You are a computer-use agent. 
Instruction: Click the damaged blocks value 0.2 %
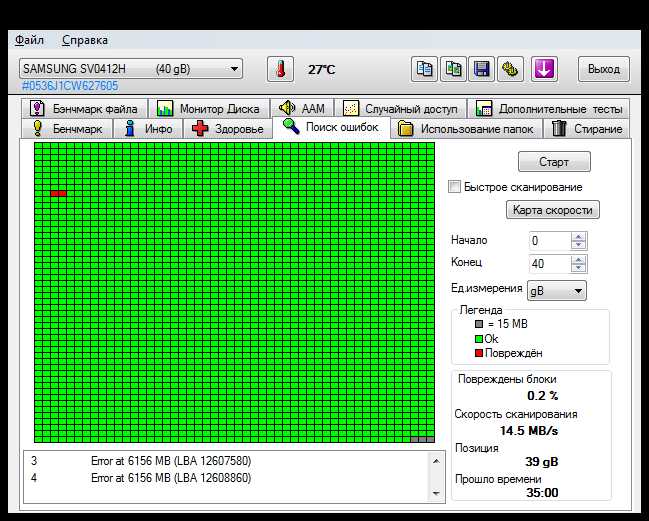click(x=543, y=396)
